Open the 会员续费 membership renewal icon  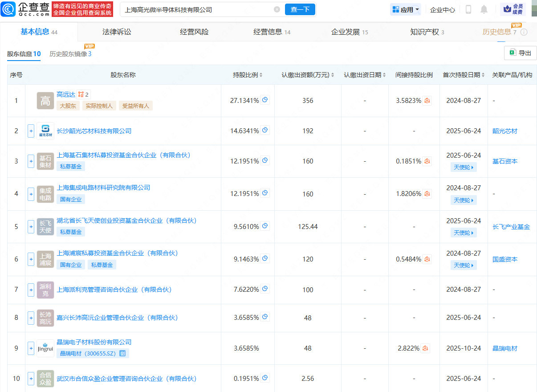point(513,9)
